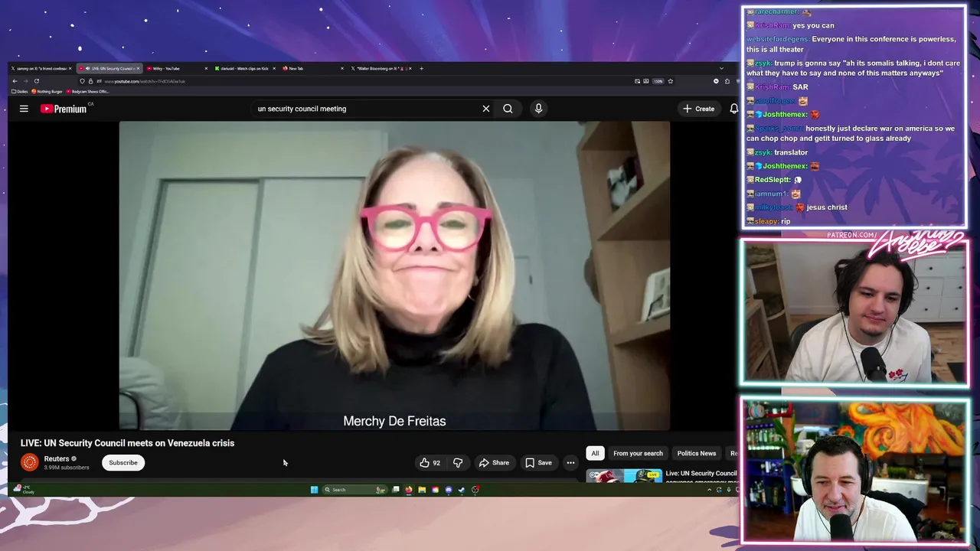
Task: Close the LIVE UN Security Council tab
Action: (138, 68)
